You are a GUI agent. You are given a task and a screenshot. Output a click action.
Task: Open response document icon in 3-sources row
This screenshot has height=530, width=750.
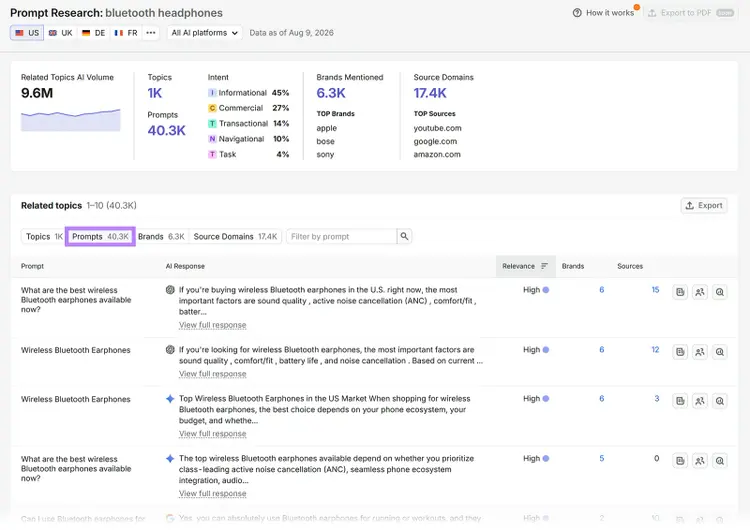click(x=680, y=401)
